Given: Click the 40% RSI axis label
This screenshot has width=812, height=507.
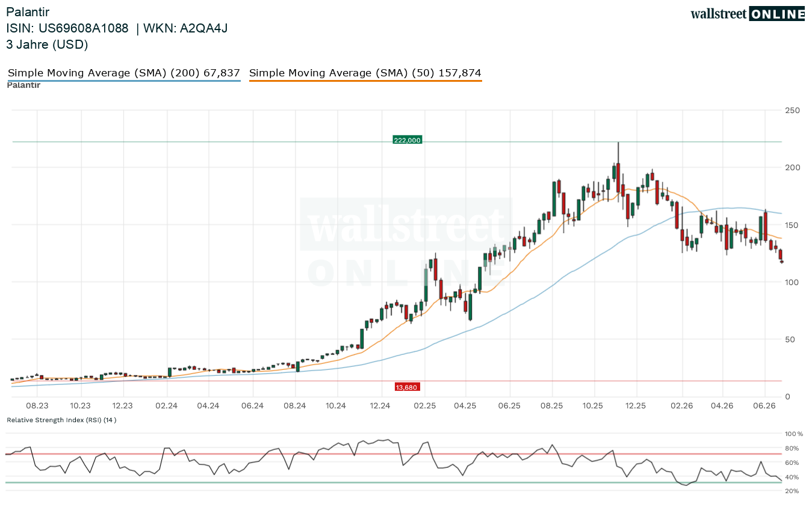Looking at the screenshot, I should click(792, 477).
